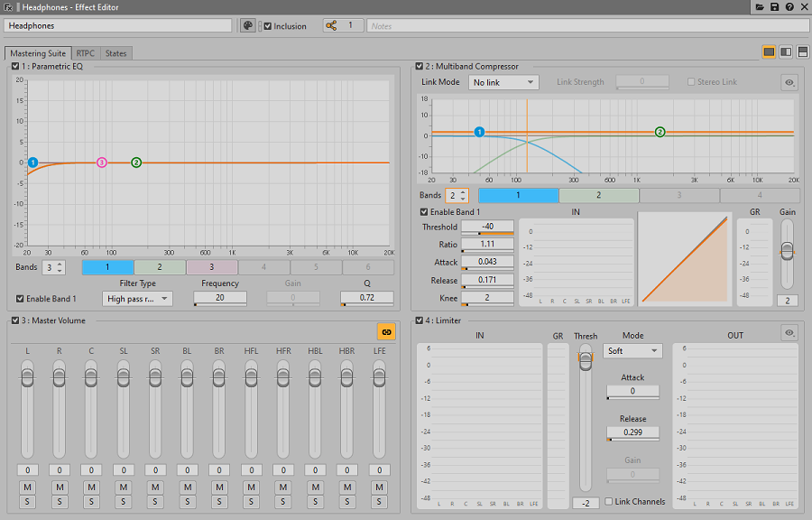This screenshot has height=520, width=812.
Task: Expand the Filter Type dropdown
Action: [137, 299]
